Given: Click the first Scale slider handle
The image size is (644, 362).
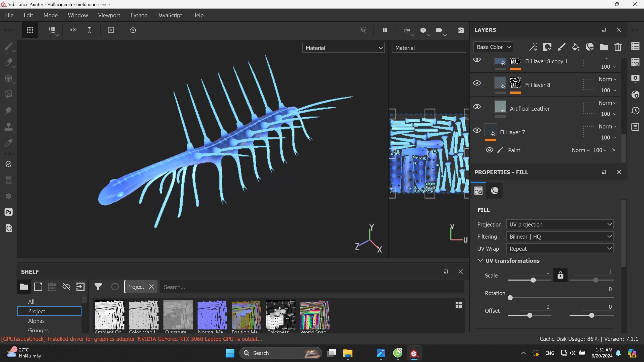Looking at the screenshot, I should tap(533, 280).
